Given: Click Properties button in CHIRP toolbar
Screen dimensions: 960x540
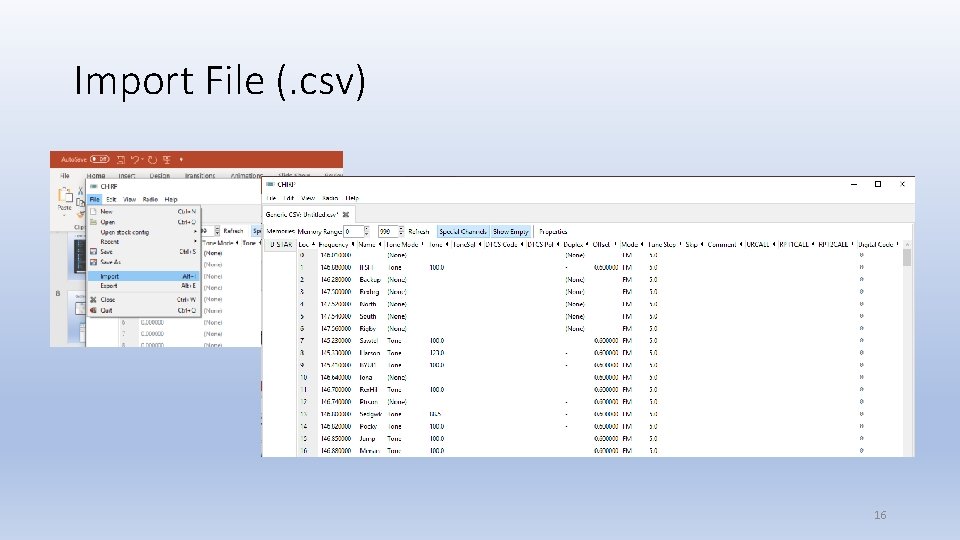Looking at the screenshot, I should coord(553,231).
